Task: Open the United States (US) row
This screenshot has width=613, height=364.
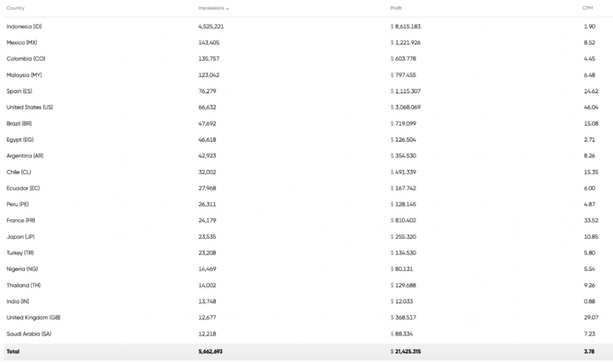Action: (x=30, y=107)
